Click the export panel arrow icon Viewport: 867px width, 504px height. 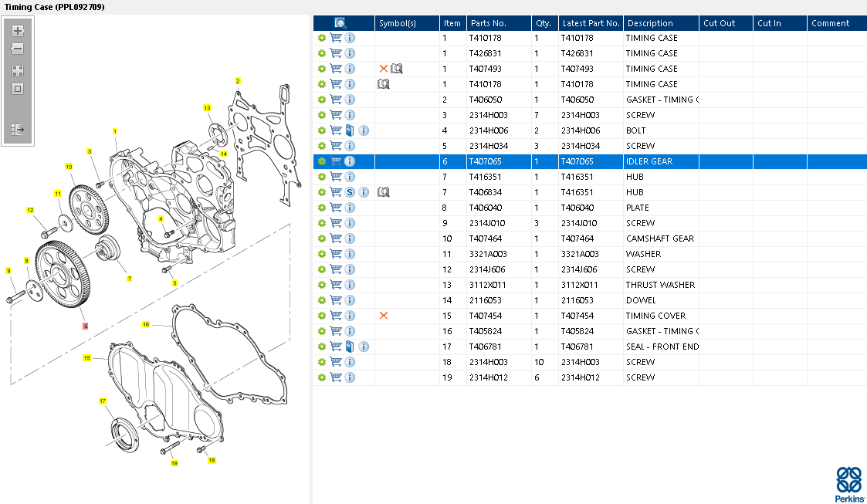18,130
